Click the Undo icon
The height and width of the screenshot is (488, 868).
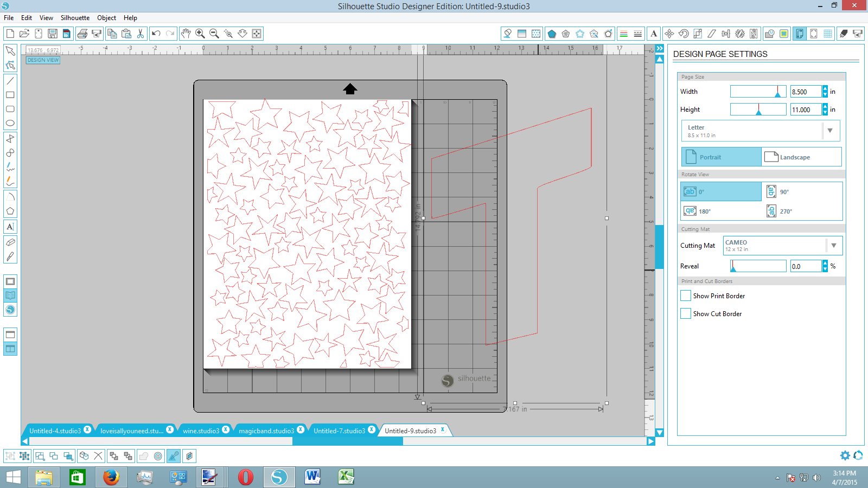[156, 34]
